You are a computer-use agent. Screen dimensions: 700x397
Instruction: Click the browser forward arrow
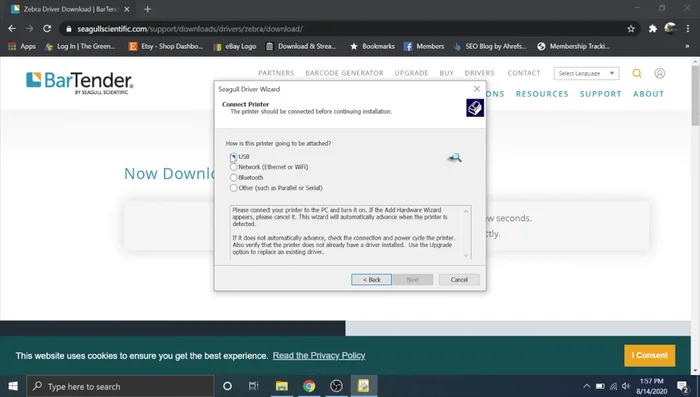[29, 29]
